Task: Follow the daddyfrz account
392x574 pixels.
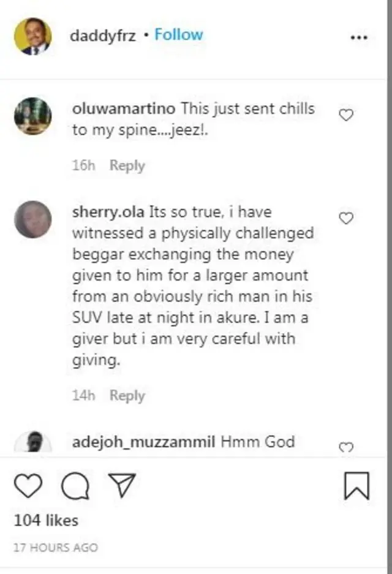Action: pos(178,35)
